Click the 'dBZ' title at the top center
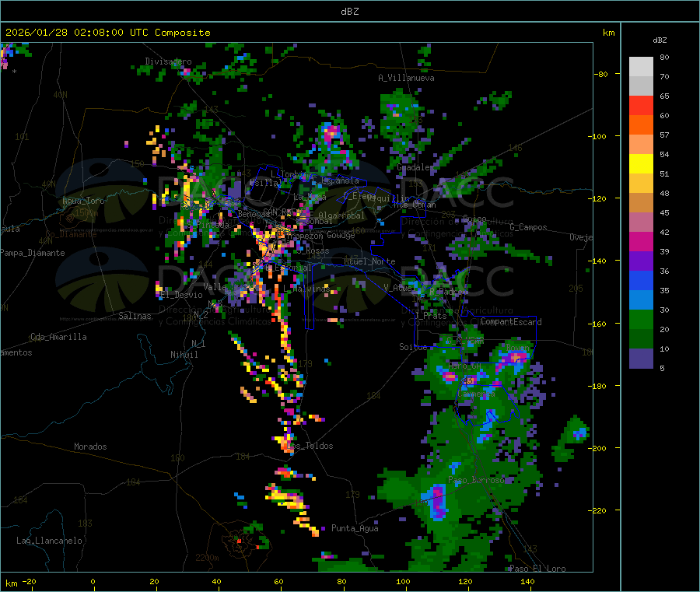Image resolution: width=700 pixels, height=592 pixels. click(x=349, y=12)
